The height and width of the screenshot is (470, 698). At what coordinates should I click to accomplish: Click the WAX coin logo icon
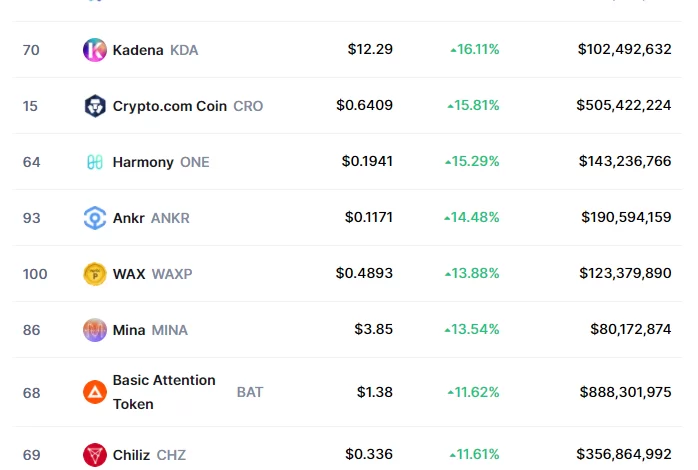coord(95,274)
